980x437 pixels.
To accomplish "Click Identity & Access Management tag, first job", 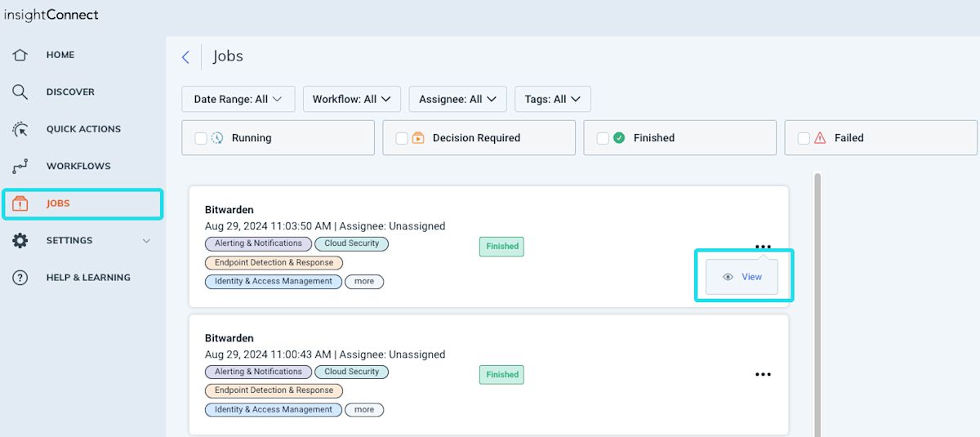I will (x=273, y=281).
